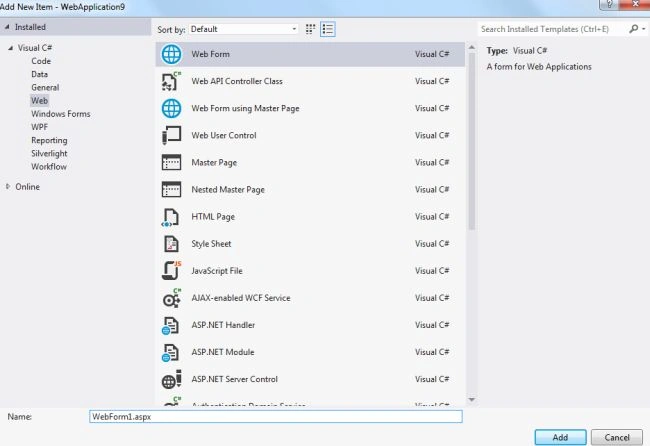Screen dimensions: 650x446
Task: Click the ASP.NET Module icon
Action: click(170, 352)
